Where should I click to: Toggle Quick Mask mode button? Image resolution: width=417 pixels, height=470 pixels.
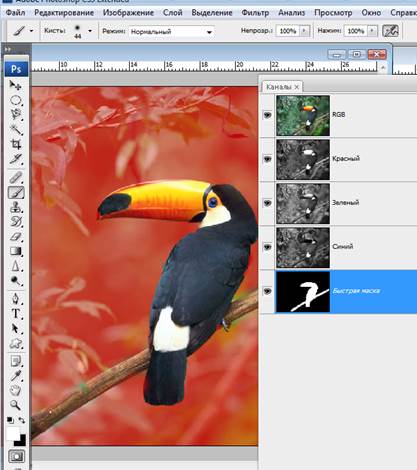[x=16, y=456]
